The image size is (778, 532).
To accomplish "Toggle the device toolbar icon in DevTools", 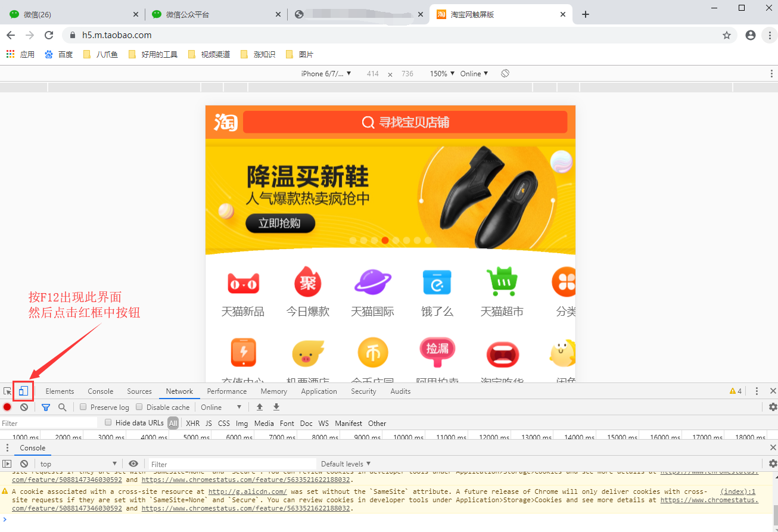I will tap(24, 391).
